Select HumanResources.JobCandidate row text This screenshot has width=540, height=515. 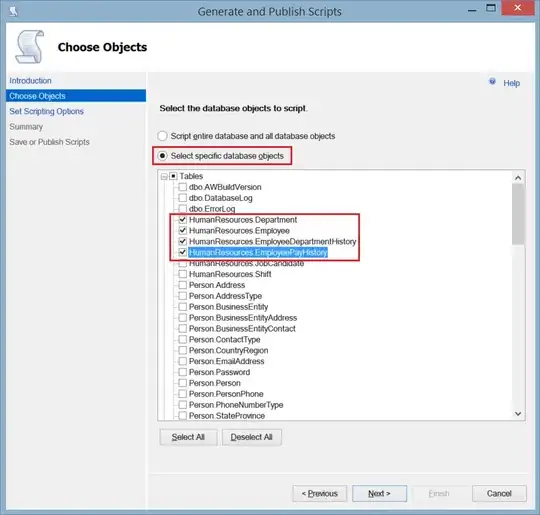[246, 264]
